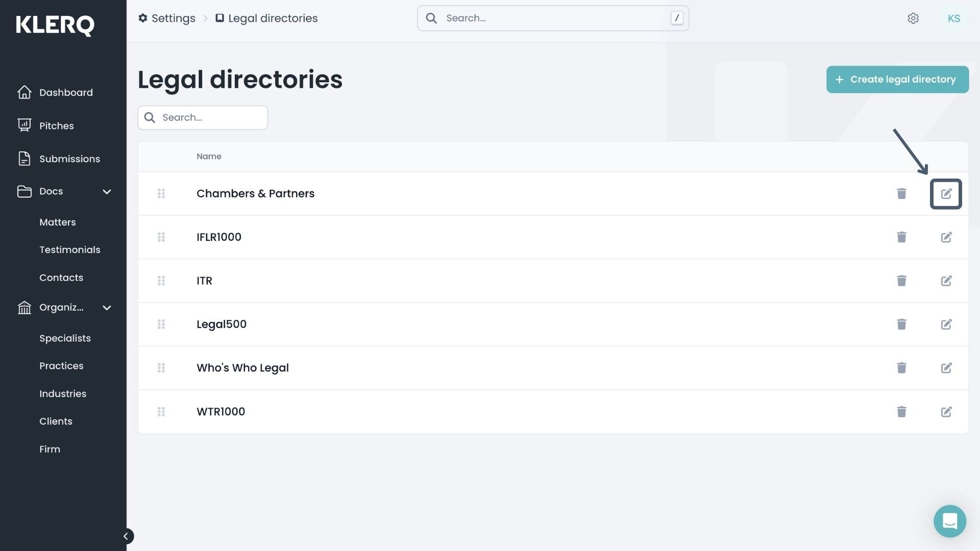Open the Specialists page
Screen dimensions: 980x551
coord(65,338)
